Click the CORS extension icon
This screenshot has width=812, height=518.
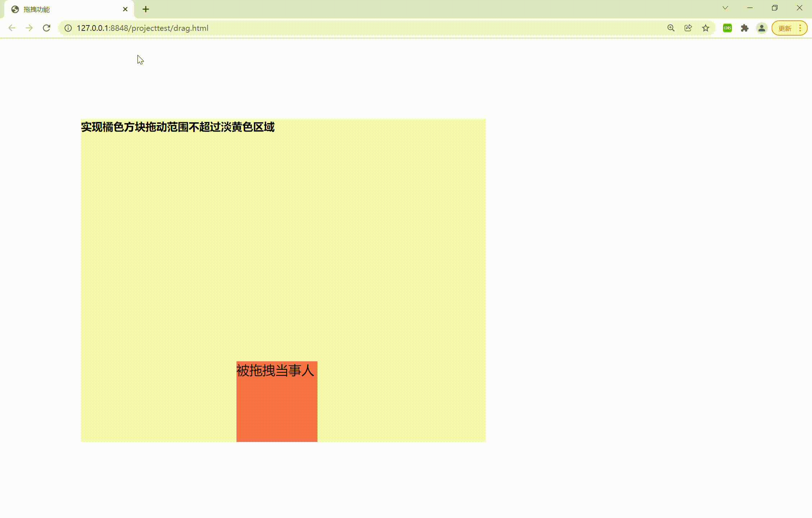(x=727, y=28)
